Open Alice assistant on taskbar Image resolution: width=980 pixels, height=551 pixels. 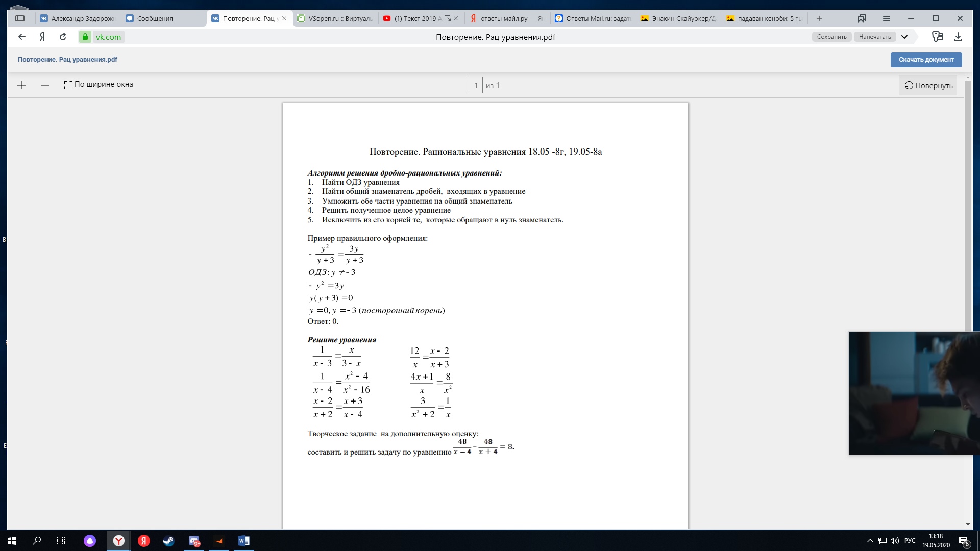coord(90,541)
